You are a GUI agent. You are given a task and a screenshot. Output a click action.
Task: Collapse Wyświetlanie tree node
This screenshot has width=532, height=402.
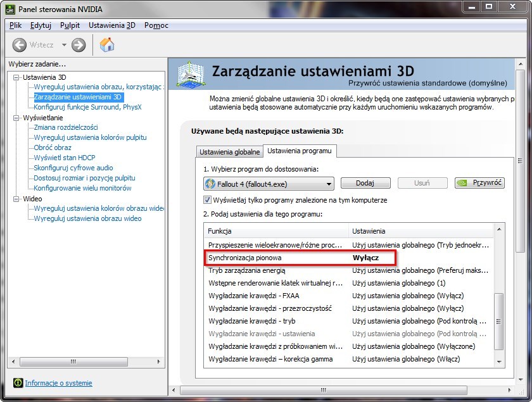pyautogui.click(x=16, y=118)
